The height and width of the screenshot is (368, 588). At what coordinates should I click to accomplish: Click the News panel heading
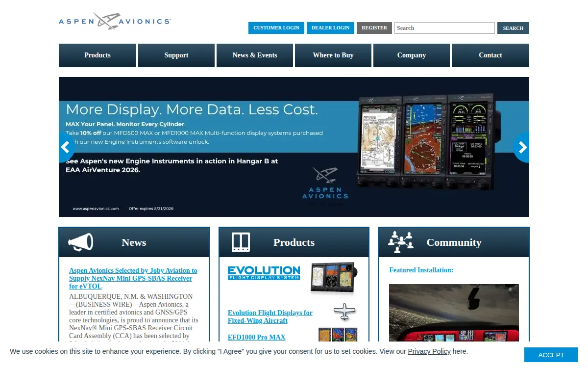[x=134, y=242]
